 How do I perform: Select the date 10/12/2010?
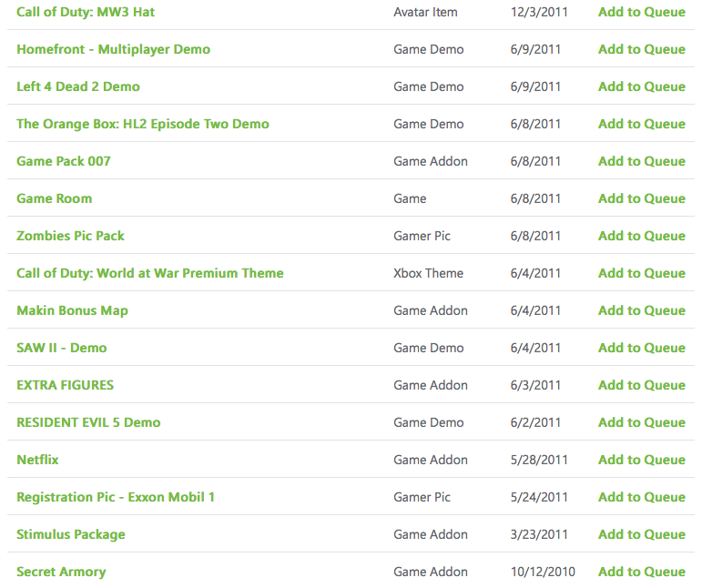(543, 572)
